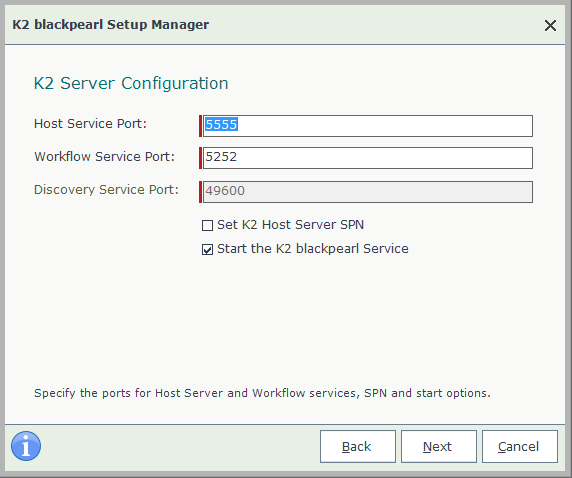The image size is (572, 478).
Task: Click the K2 Server Configuration heading
Action: (131, 83)
